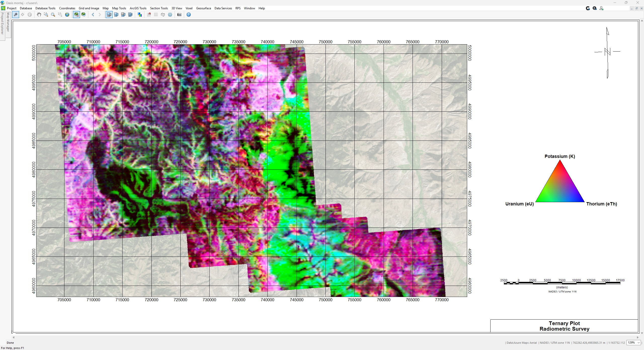
Task: Toggle dynamic map redraw mode
Action: tap(76, 15)
